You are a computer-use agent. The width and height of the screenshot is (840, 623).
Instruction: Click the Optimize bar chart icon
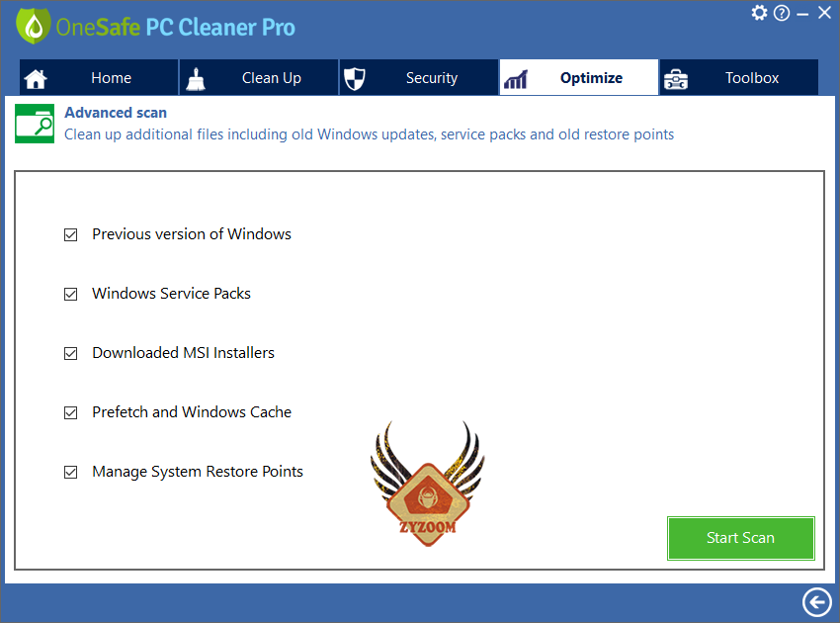pyautogui.click(x=515, y=79)
